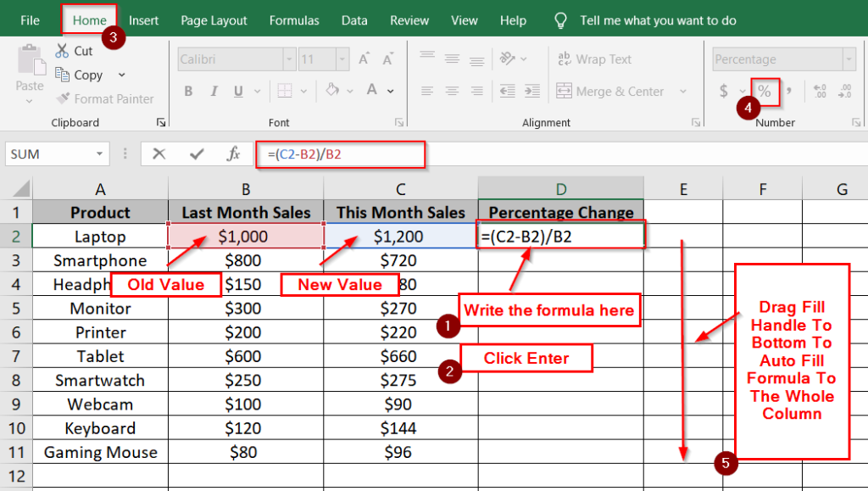Switch to the Formulas ribbon tab

pos(293,20)
